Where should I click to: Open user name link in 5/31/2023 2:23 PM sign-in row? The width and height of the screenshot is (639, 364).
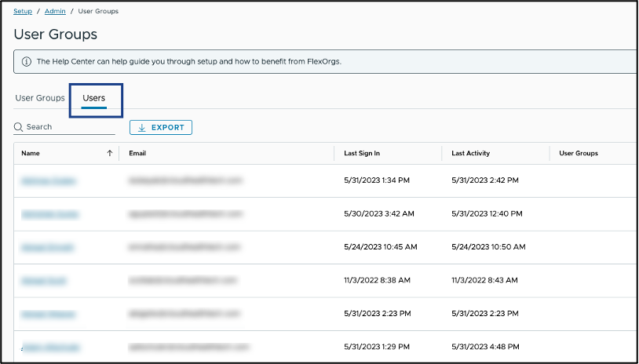(48, 314)
